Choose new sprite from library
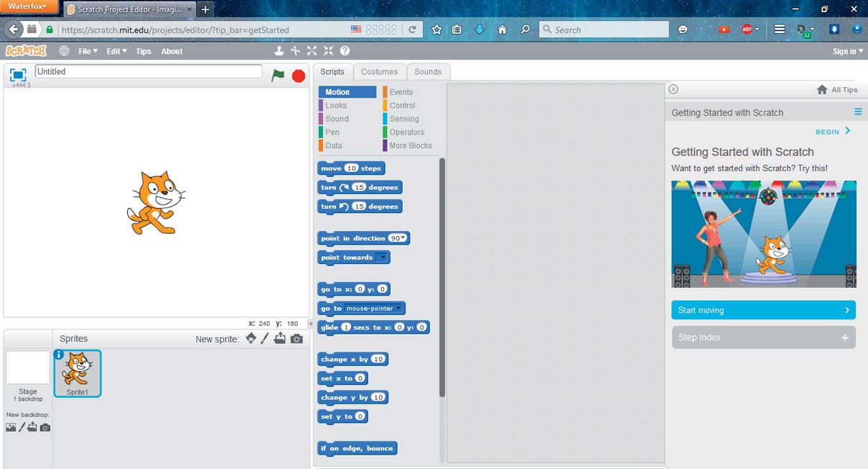This screenshot has height=469, width=868. (x=250, y=338)
